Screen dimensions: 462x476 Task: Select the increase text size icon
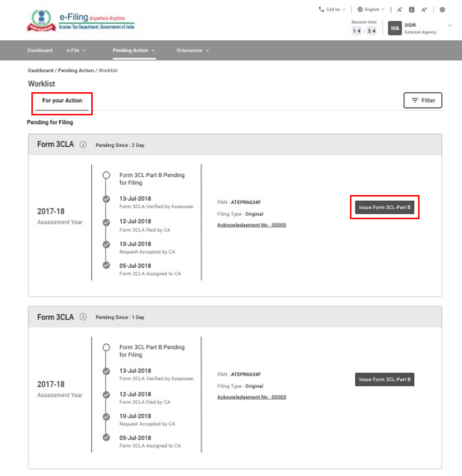click(x=424, y=9)
